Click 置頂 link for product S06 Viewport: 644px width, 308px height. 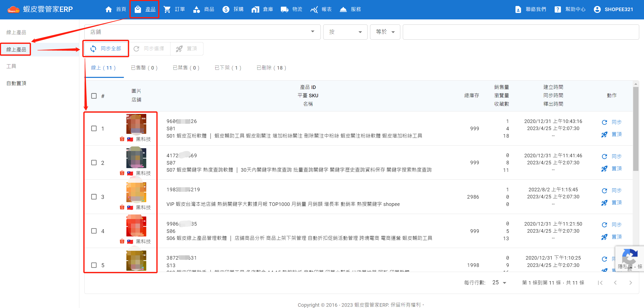tap(617, 237)
